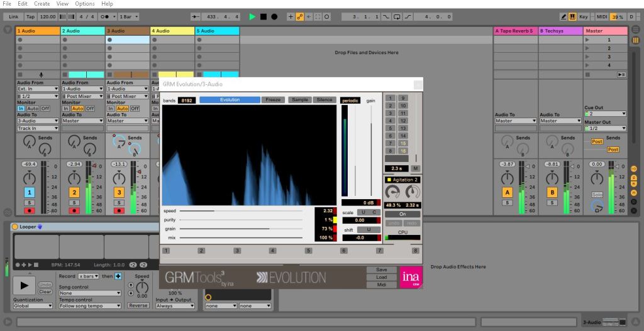Click Save in GRM Tools panel
Image resolution: width=644 pixels, height=331 pixels.
pyautogui.click(x=382, y=270)
